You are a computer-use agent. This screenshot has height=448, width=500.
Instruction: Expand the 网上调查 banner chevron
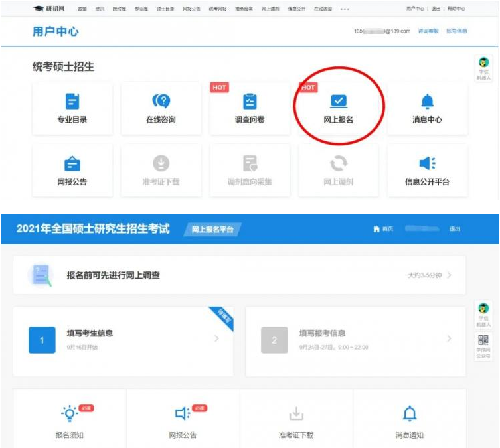click(x=450, y=275)
